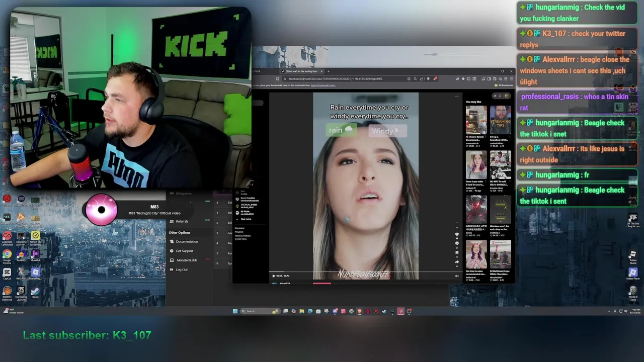Bookmark the TikTok video
The image size is (644, 362).
coord(457,252)
